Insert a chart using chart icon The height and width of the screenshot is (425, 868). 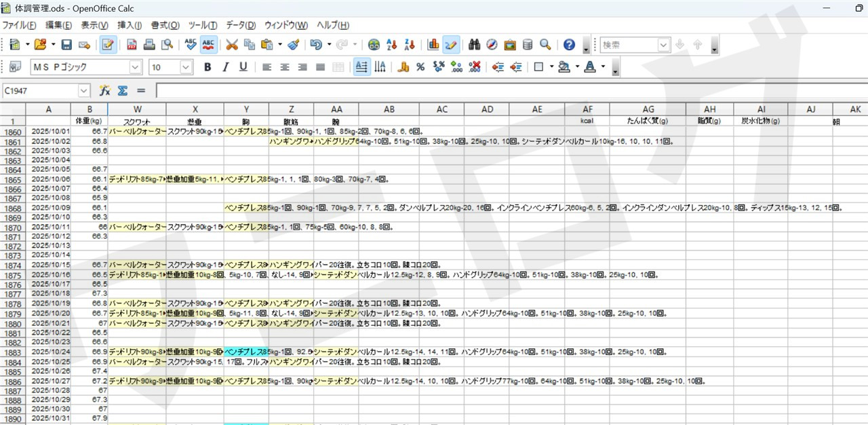(433, 45)
